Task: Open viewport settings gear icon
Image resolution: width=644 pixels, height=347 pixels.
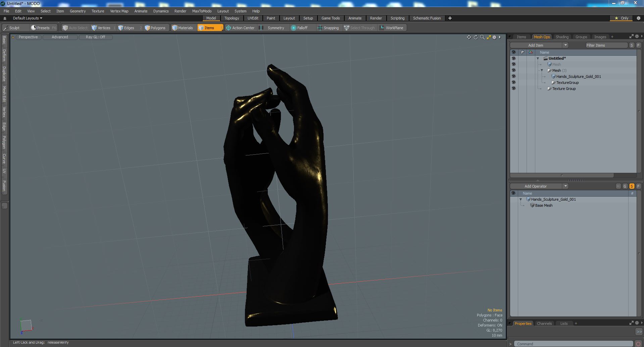Action: pos(494,37)
